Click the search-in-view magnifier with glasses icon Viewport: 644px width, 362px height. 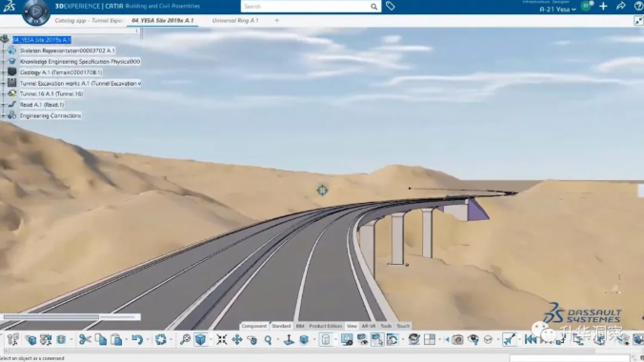click(185, 339)
